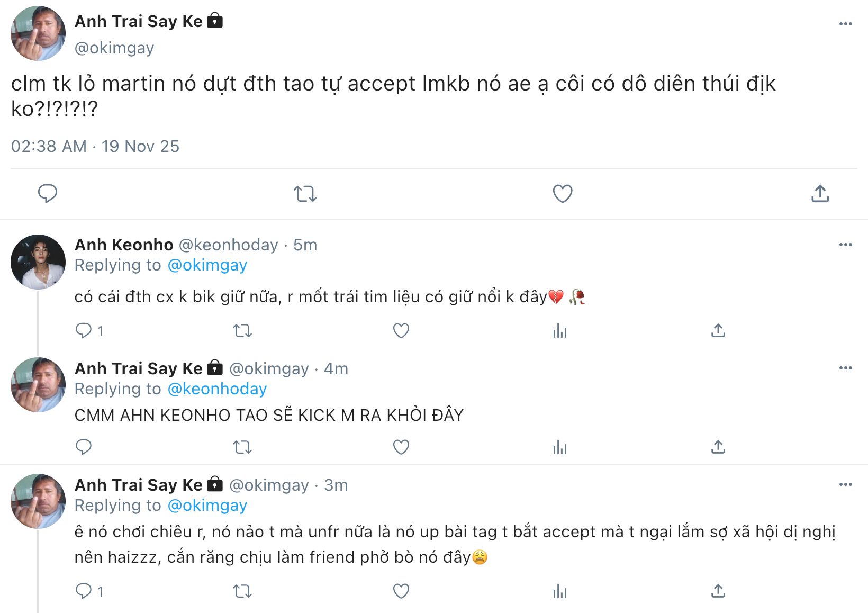Open more options on main tweet

pyautogui.click(x=845, y=24)
